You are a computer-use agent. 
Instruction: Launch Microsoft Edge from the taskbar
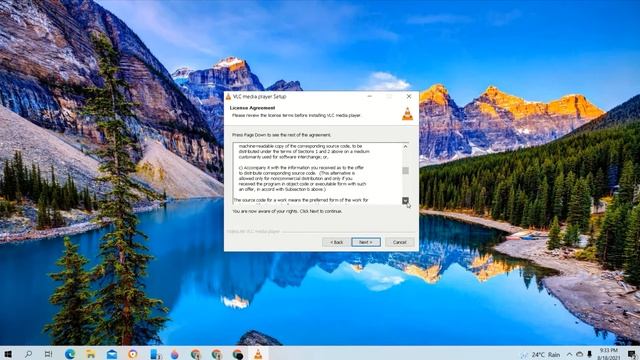(x=70, y=354)
